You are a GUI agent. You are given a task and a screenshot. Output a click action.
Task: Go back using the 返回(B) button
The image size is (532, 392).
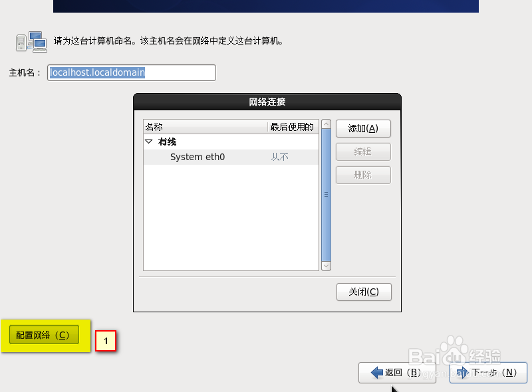(x=396, y=373)
